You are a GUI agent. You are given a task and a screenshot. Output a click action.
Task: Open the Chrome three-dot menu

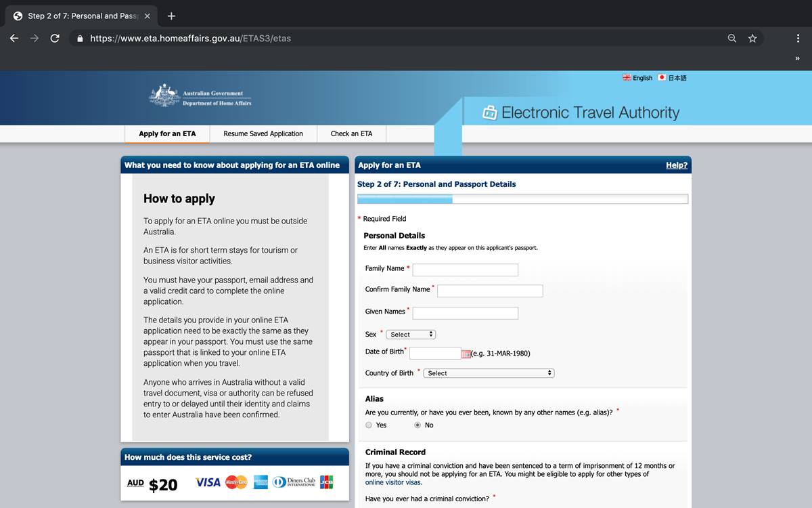[x=798, y=39]
